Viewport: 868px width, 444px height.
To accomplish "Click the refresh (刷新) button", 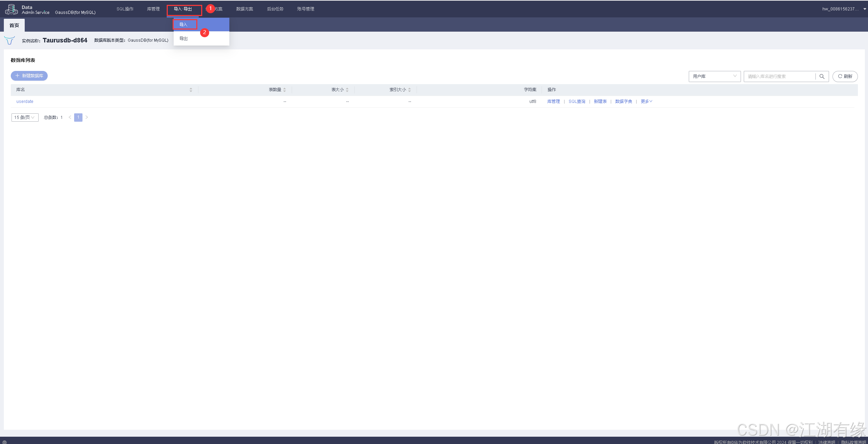I will 845,76.
